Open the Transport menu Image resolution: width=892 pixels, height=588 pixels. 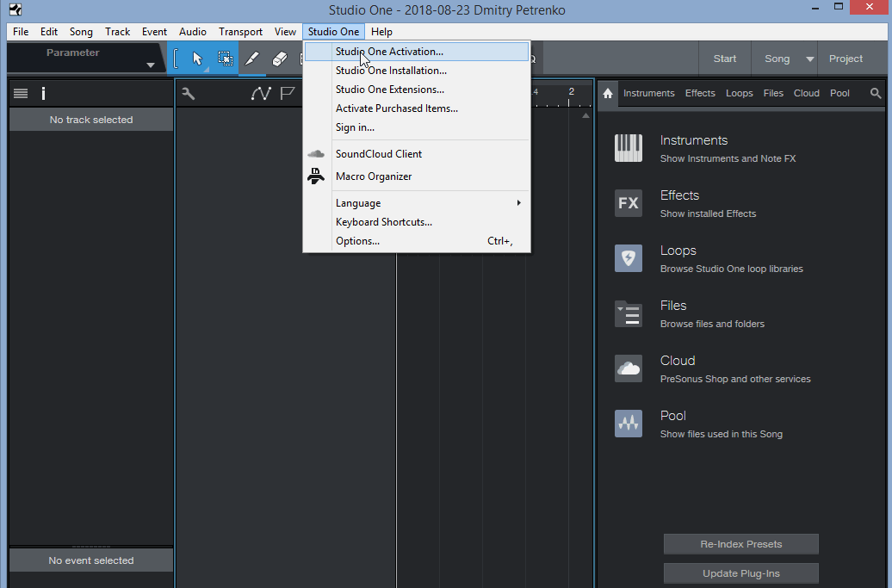[x=240, y=32]
